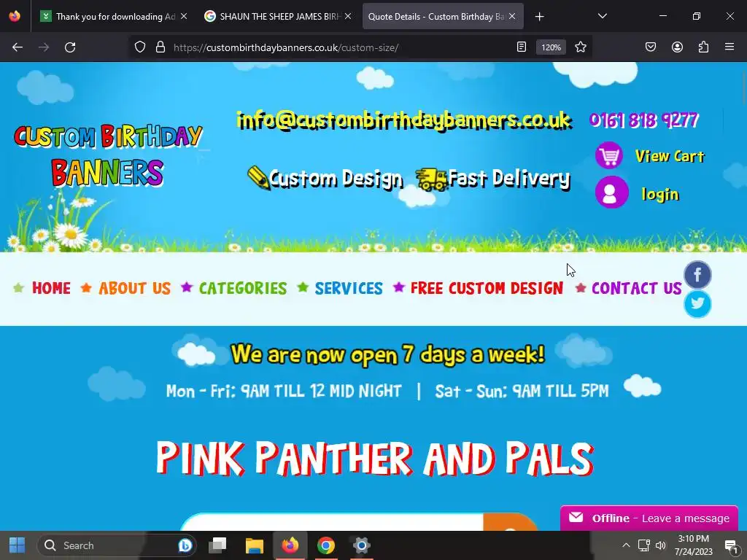Click the Fast Delivery truck icon
This screenshot has height=560, width=747.
click(x=431, y=179)
